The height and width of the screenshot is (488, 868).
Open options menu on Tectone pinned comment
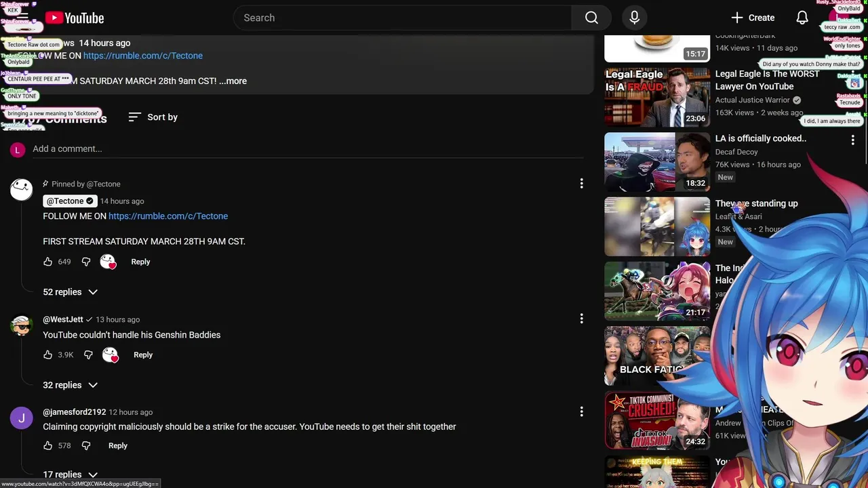coord(581,184)
